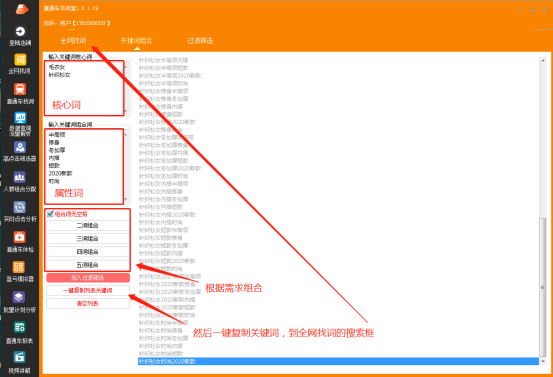553x377 pixels.
Task: Click the 五词组合 button
Action: (88, 265)
